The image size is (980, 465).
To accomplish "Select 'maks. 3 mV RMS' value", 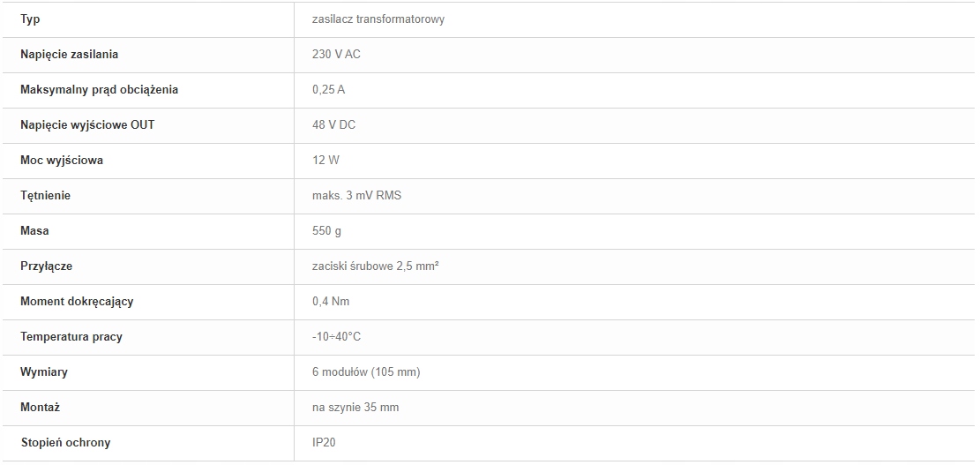I will click(356, 196).
